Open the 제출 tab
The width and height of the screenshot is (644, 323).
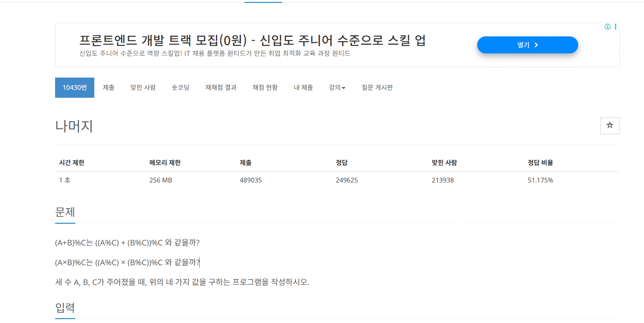109,87
